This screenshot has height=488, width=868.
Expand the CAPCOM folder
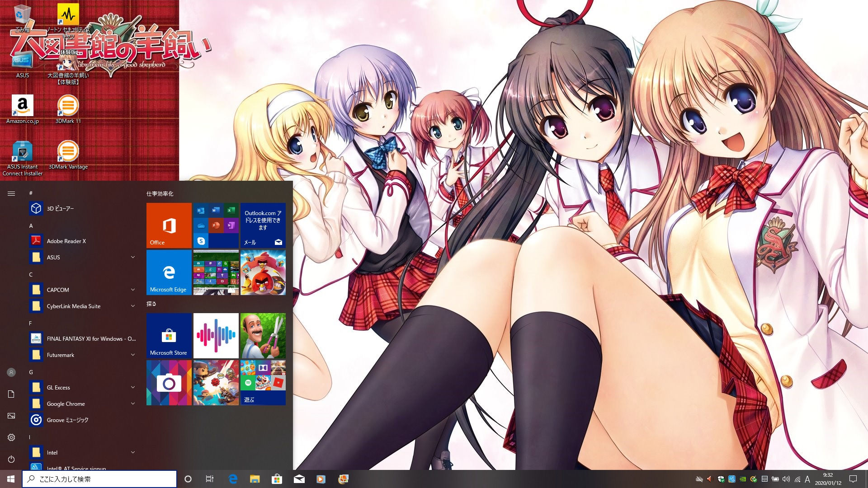(x=83, y=290)
